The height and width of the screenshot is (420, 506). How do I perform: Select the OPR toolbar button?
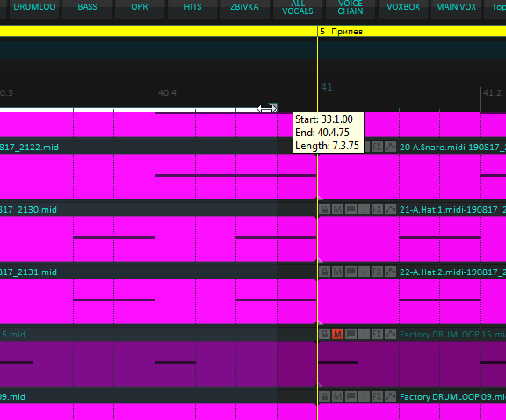pyautogui.click(x=140, y=9)
